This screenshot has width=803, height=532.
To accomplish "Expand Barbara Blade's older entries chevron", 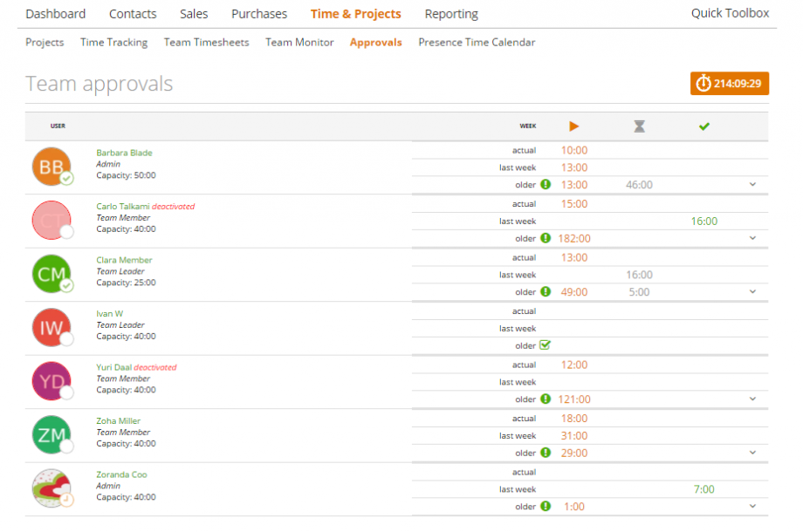I will click(x=752, y=185).
